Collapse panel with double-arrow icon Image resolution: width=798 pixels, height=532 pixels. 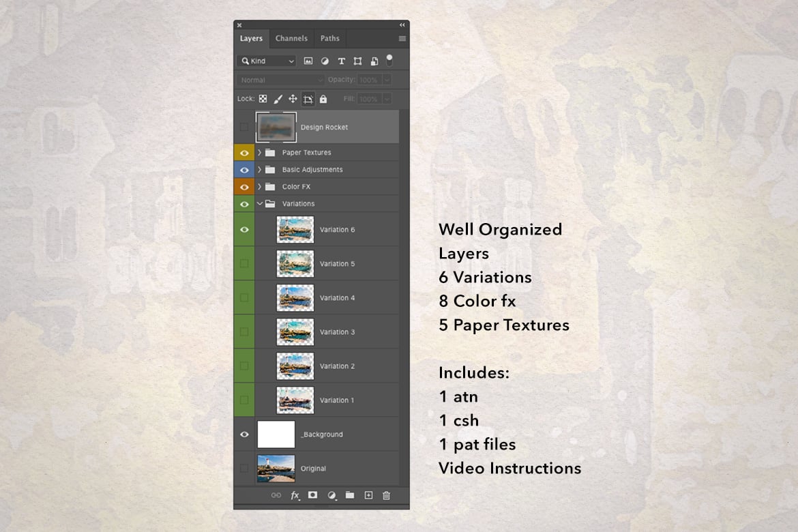click(x=402, y=25)
